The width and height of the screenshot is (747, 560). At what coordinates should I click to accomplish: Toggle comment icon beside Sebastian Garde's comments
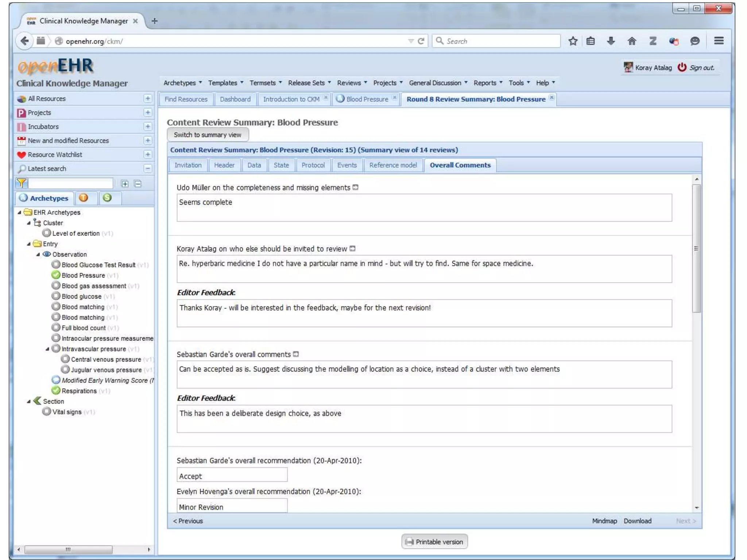click(296, 354)
